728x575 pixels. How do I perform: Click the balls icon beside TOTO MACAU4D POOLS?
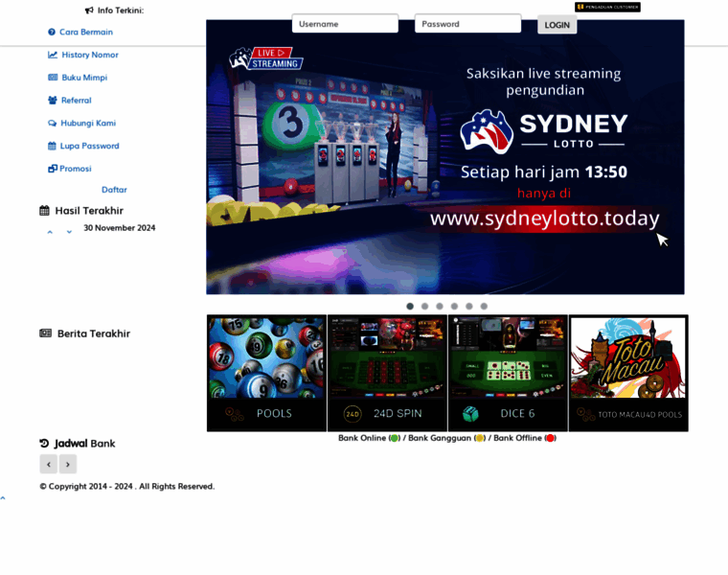coord(585,414)
